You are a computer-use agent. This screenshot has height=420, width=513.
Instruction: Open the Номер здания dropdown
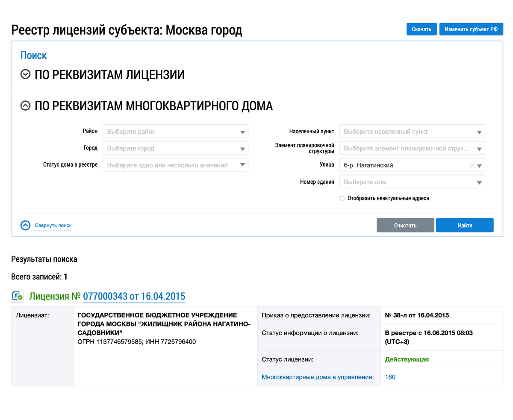coord(412,182)
